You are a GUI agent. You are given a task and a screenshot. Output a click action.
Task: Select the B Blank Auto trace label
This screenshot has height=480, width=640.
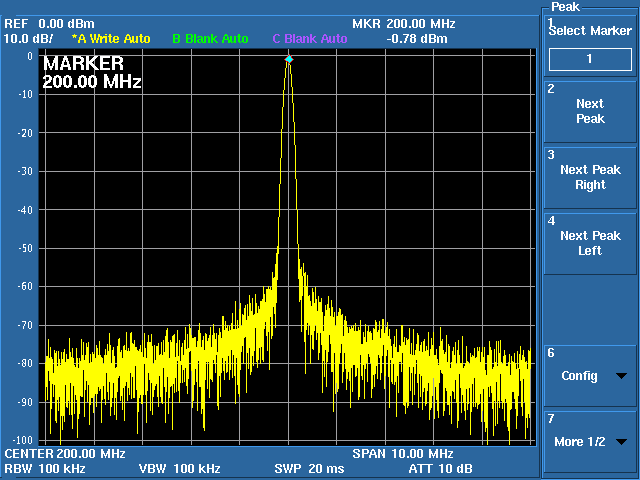coord(210,39)
